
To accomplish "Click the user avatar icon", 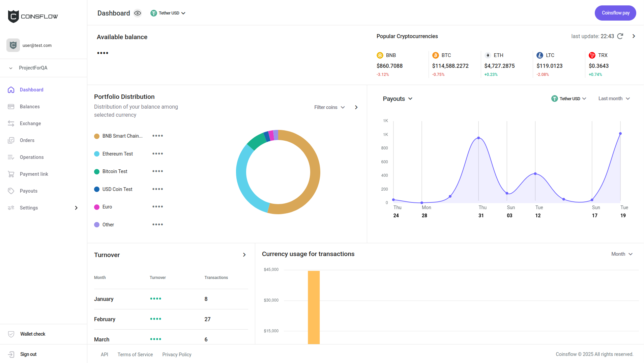I will [13, 45].
